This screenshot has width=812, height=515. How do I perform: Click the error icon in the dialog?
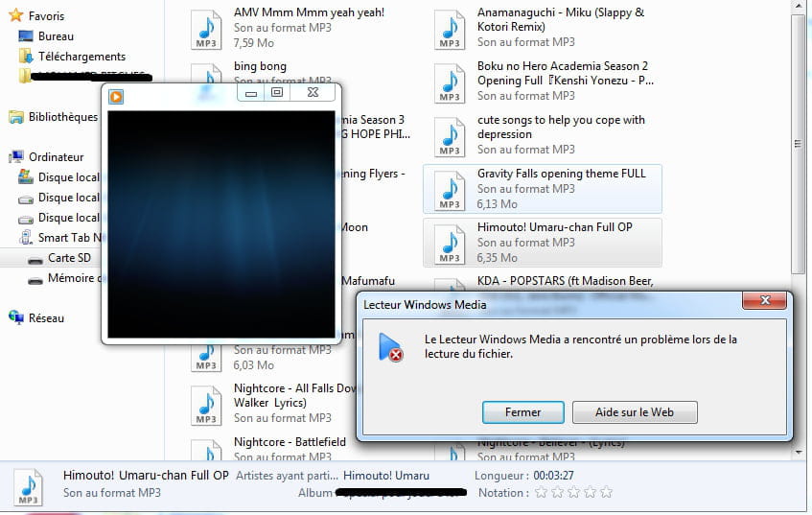(390, 347)
